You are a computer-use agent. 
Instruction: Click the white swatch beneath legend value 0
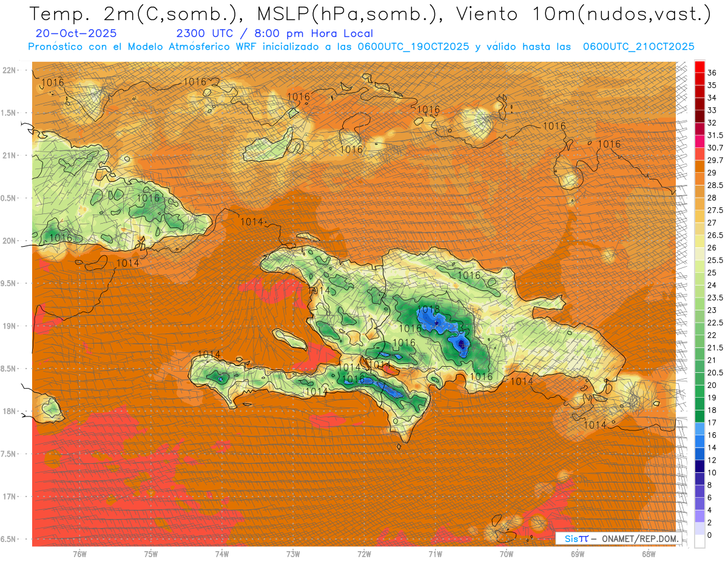(x=699, y=541)
